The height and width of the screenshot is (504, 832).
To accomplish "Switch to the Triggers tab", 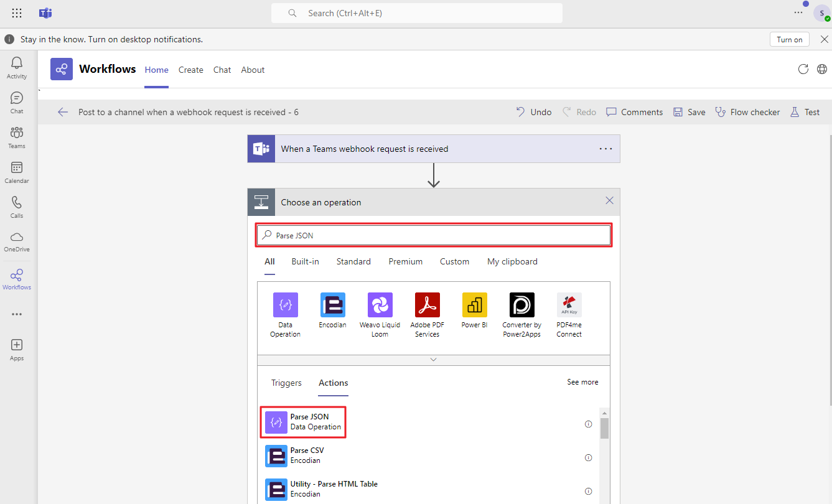I will coord(286,383).
